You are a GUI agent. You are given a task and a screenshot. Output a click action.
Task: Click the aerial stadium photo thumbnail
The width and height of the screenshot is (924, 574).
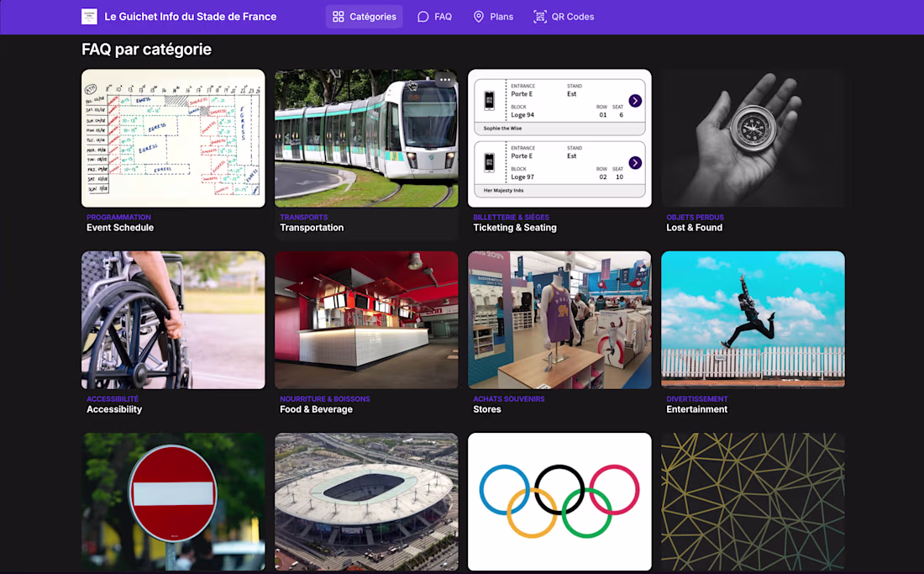coord(366,502)
